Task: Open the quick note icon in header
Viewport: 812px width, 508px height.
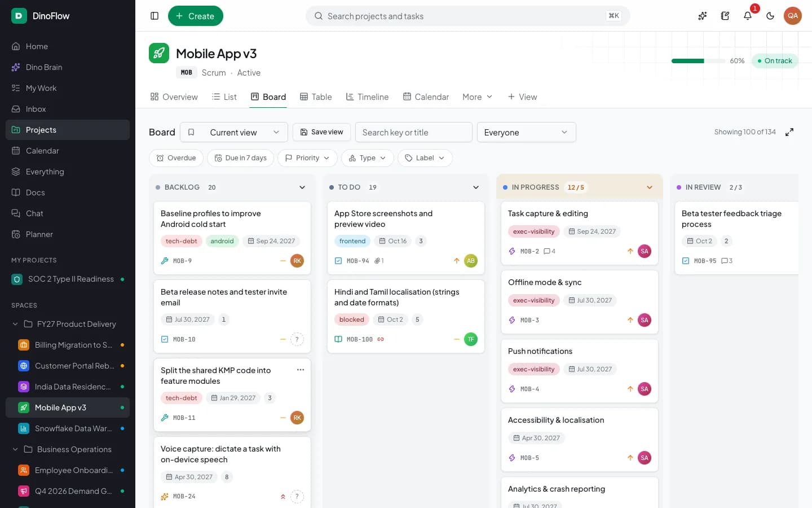Action: coord(725,16)
